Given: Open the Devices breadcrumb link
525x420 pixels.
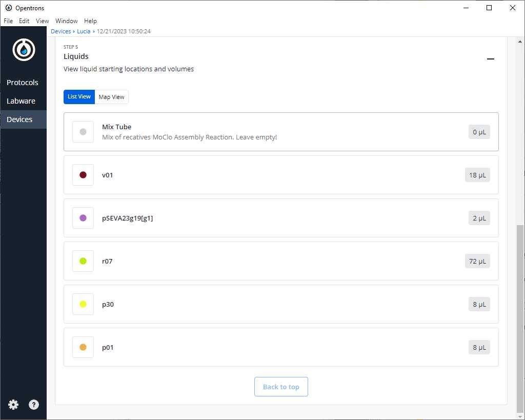Looking at the screenshot, I should click(60, 31).
